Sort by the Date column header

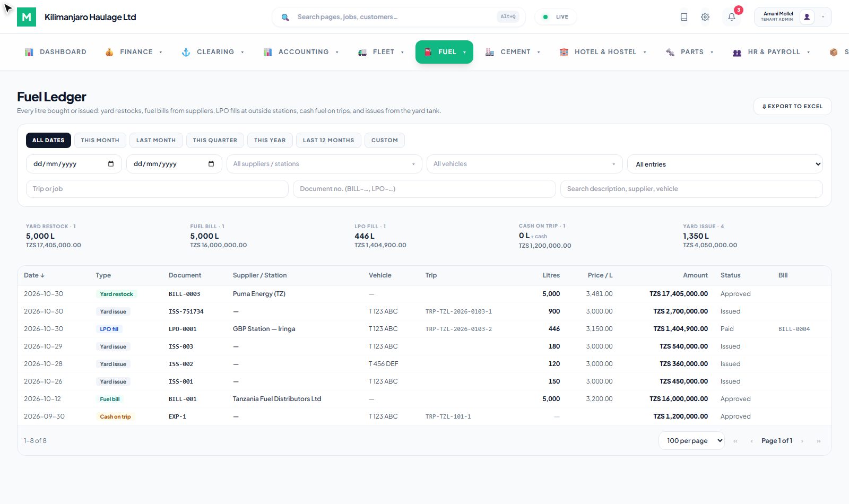coord(34,275)
